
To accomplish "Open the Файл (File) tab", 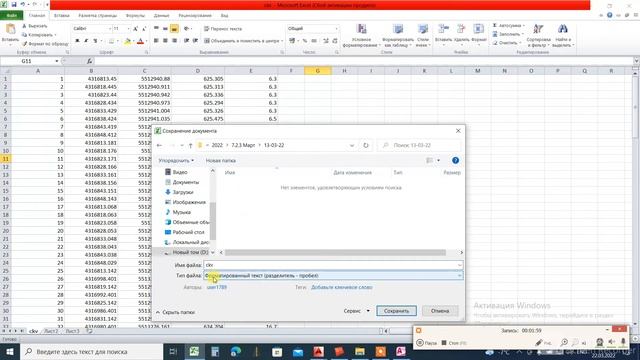I will click(11, 16).
